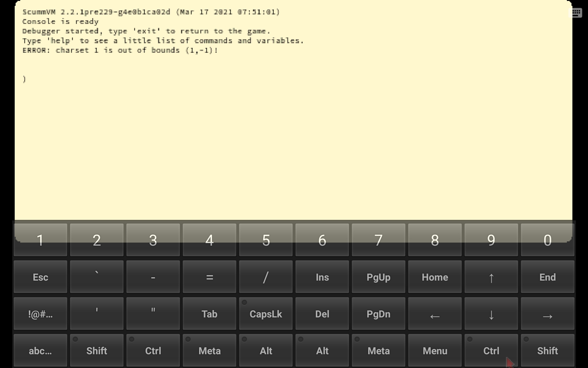The height and width of the screenshot is (368, 588).
Task: Toggle the left Alt modifier key
Action: point(266,350)
